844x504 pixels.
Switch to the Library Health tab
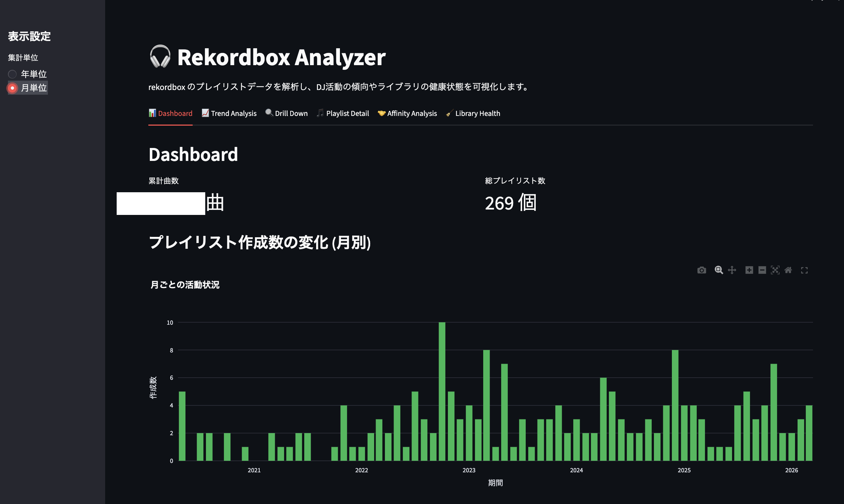(x=473, y=113)
